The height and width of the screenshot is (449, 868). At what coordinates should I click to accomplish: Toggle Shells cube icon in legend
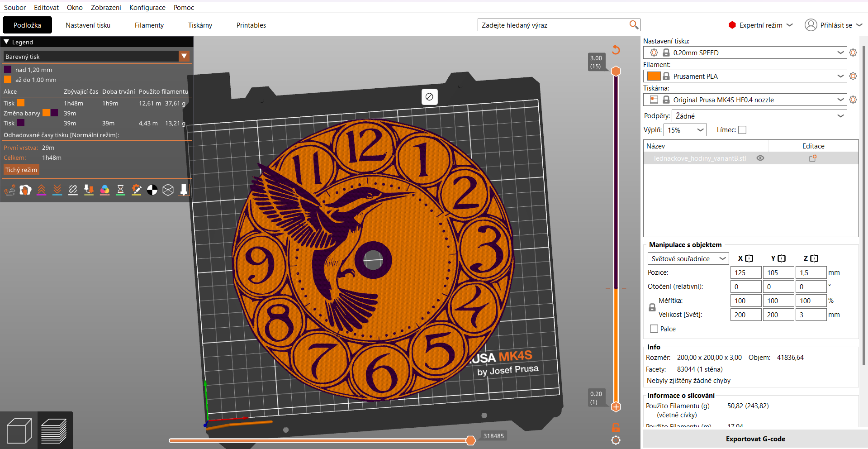pos(168,190)
